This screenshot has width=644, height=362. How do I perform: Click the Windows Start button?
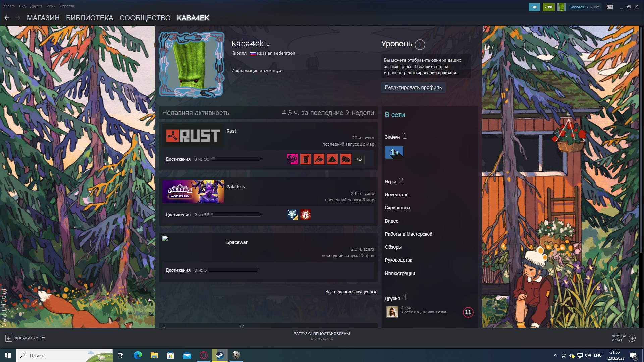pyautogui.click(x=8, y=355)
